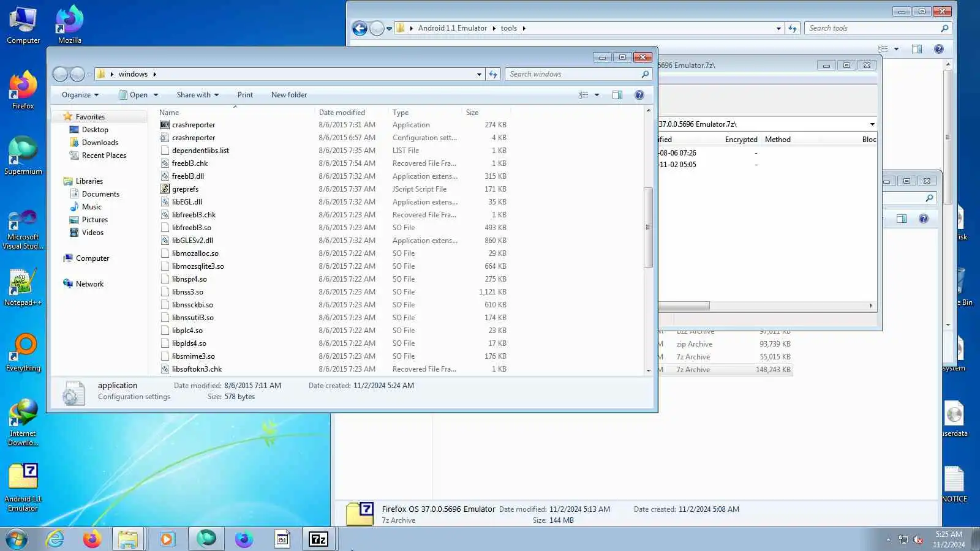Open the Mozilla desktop shortcut
This screenshot has height=551, width=980.
click(70, 26)
